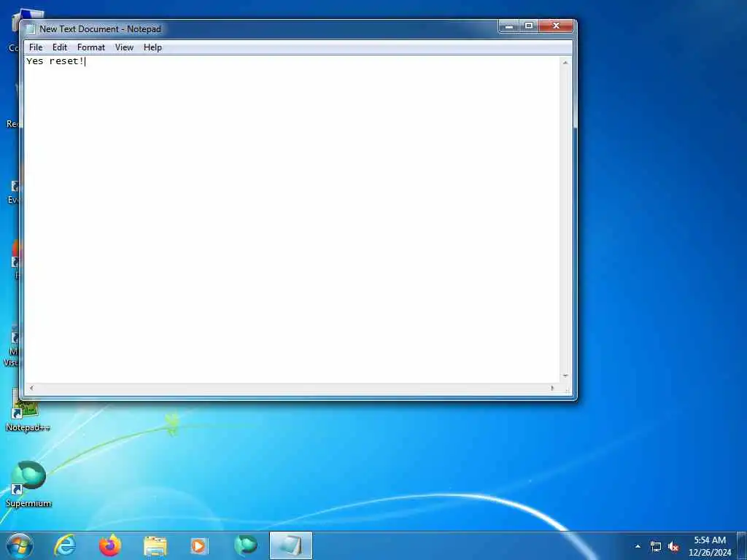Select the Notepad++ desktop shortcut
Image resolution: width=747 pixels, height=560 pixels.
(28, 411)
